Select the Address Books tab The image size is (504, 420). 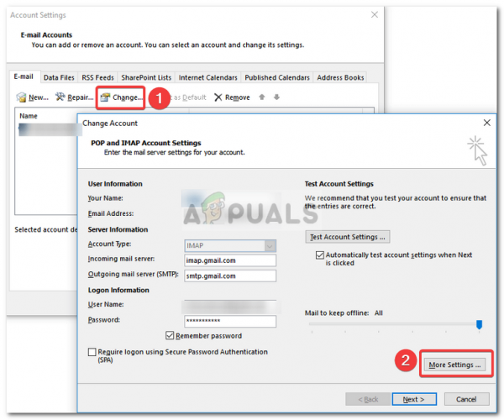tap(340, 77)
